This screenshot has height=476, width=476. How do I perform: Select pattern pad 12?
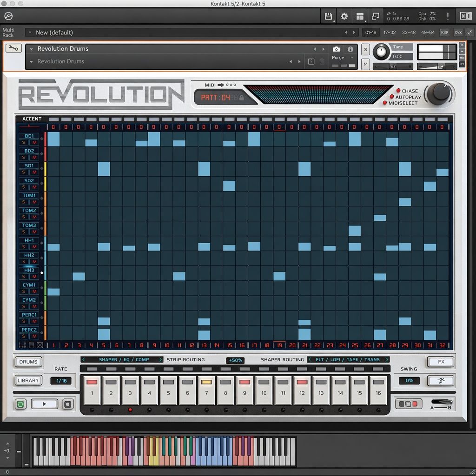tap(302, 390)
